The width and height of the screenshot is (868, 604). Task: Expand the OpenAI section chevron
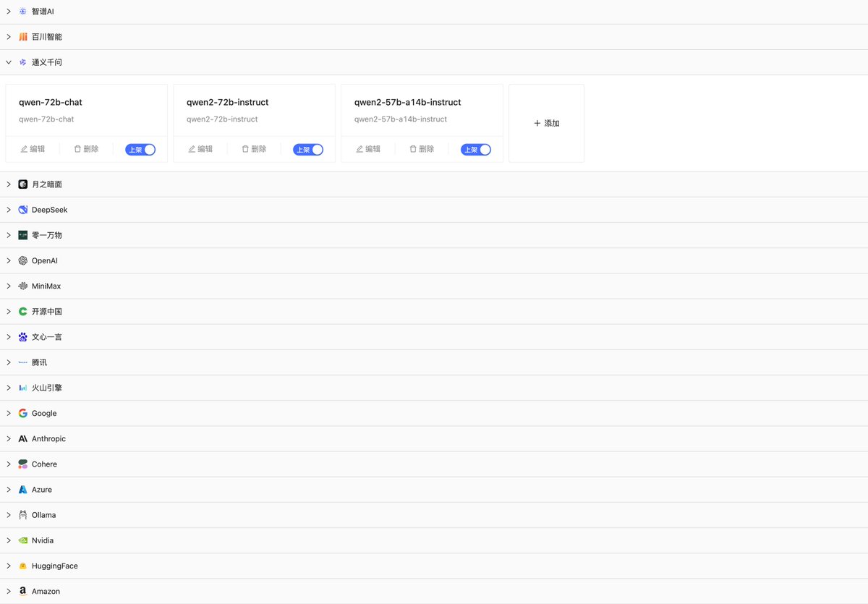[x=9, y=260]
